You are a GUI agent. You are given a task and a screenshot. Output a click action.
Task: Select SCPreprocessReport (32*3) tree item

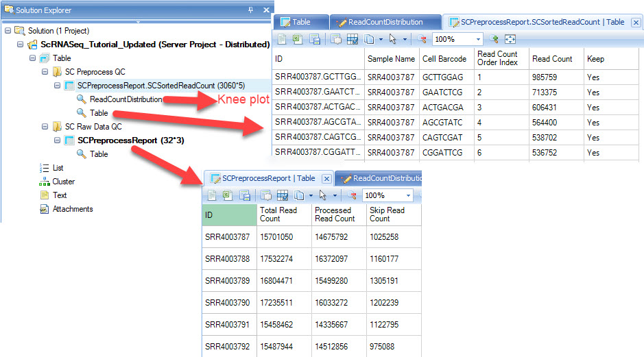point(130,140)
